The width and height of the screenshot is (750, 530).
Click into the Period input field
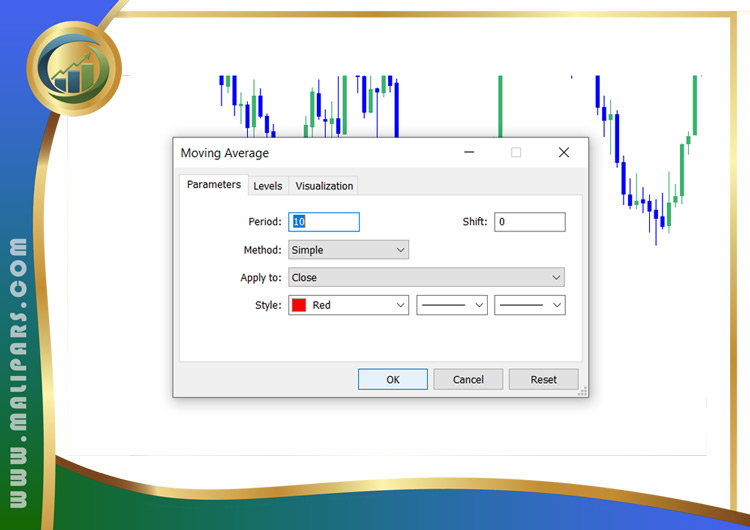pos(323,222)
